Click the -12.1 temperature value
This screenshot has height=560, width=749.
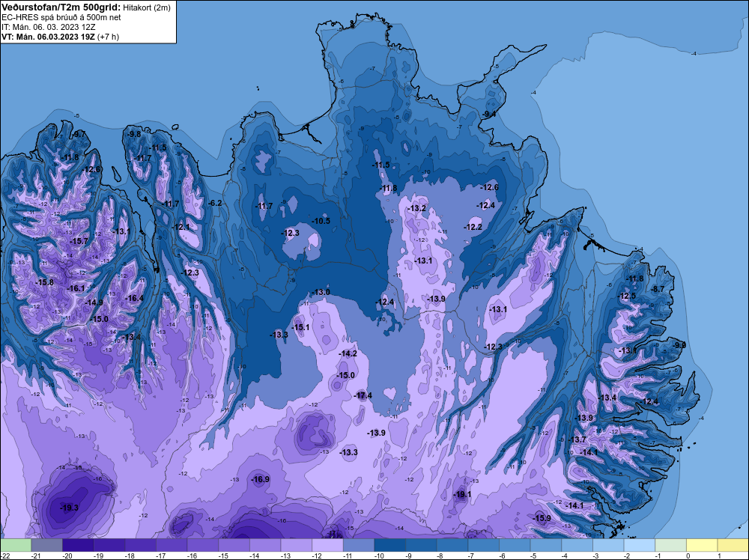(181, 227)
